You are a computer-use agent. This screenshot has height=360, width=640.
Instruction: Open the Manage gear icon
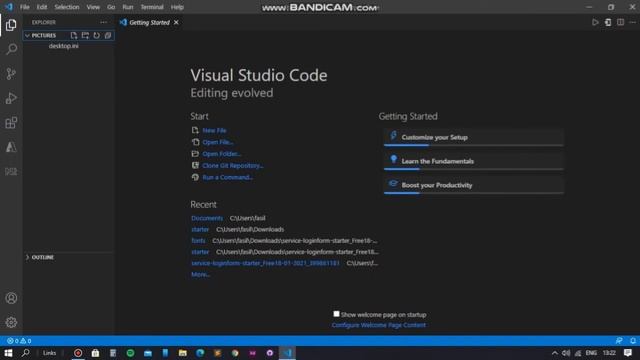11,322
